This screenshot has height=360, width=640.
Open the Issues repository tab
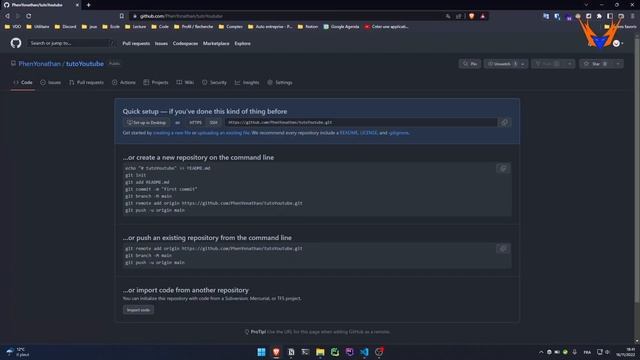(x=51, y=82)
